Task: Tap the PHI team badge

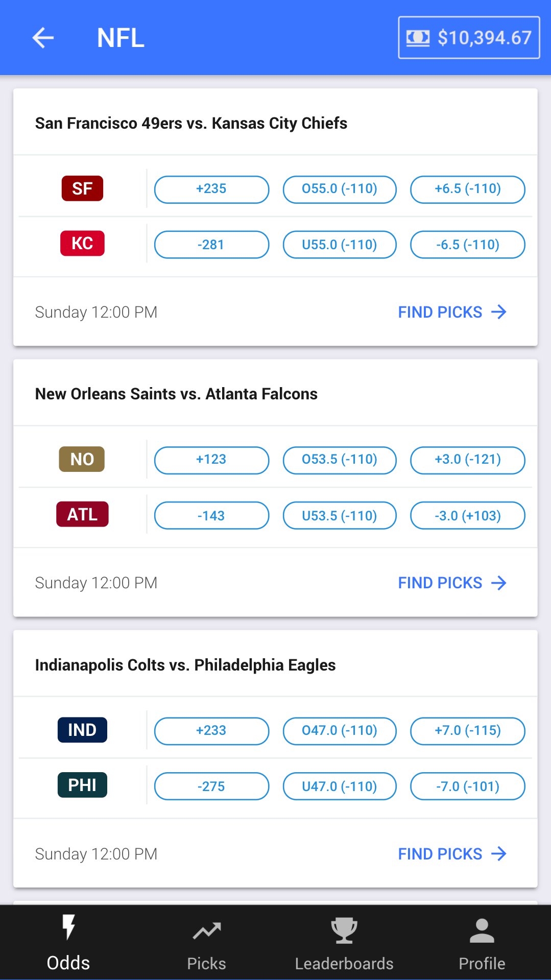Action: 82,785
